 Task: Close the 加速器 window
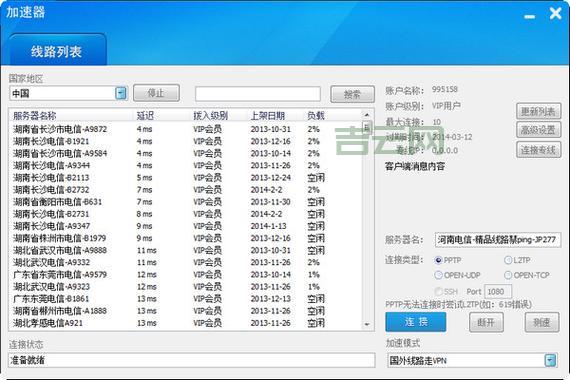pos(555,13)
